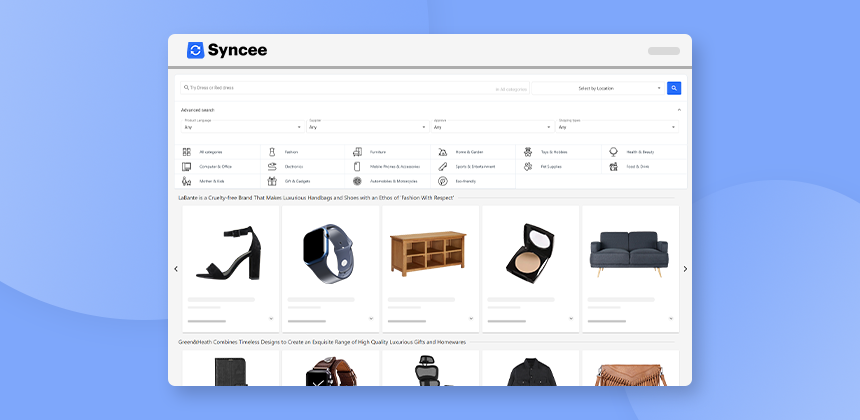Click the Syncee wordmark
860x420 pixels.
click(237, 50)
